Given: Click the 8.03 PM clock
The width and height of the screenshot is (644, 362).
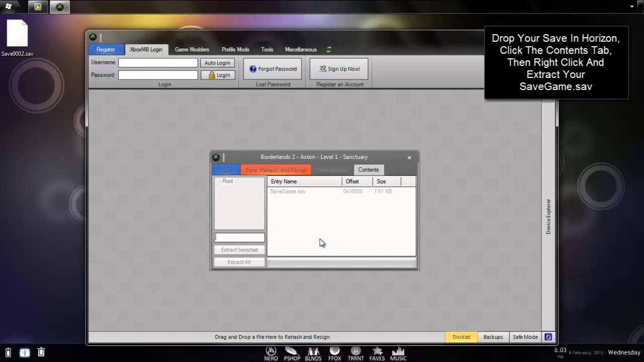Looking at the screenshot, I should click(x=560, y=351).
